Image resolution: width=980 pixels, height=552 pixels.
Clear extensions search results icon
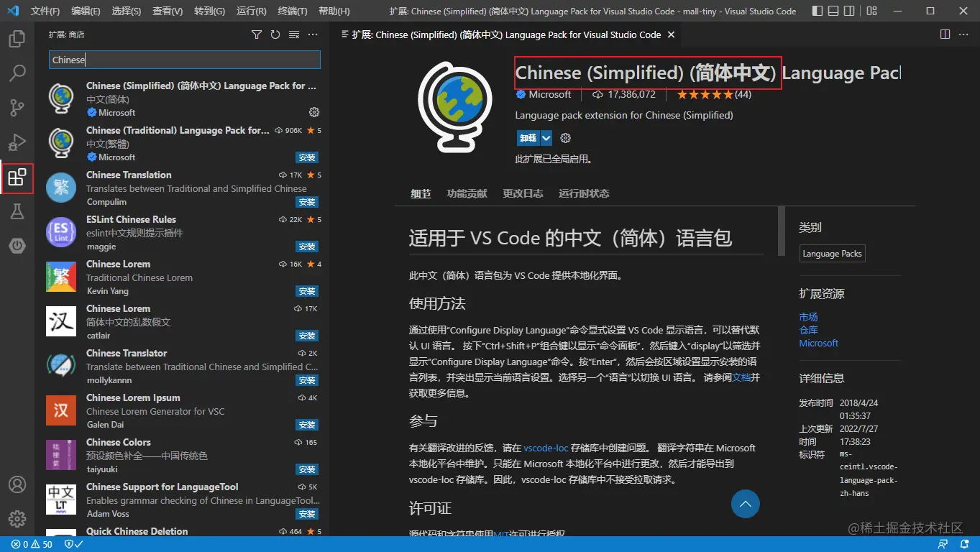294,34
